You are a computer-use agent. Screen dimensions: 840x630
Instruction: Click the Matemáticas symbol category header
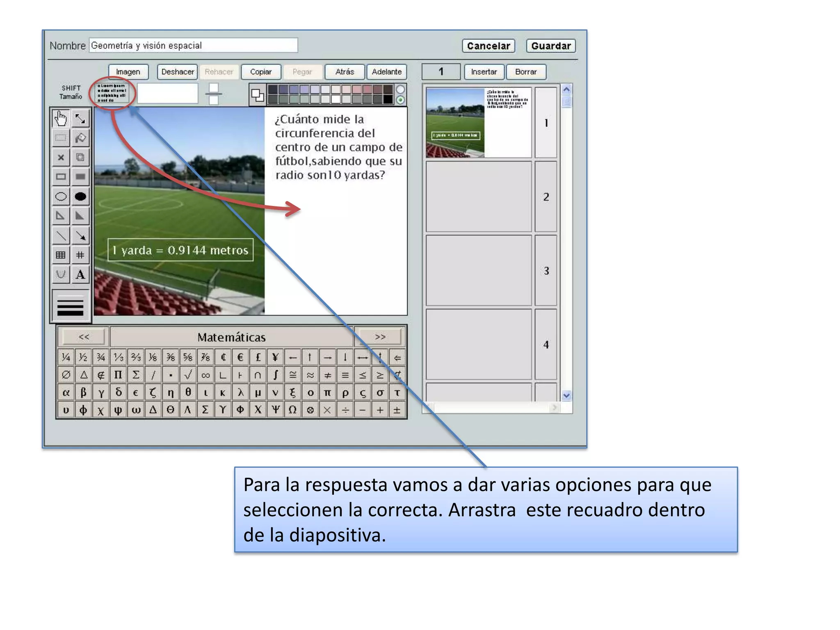[231, 337]
